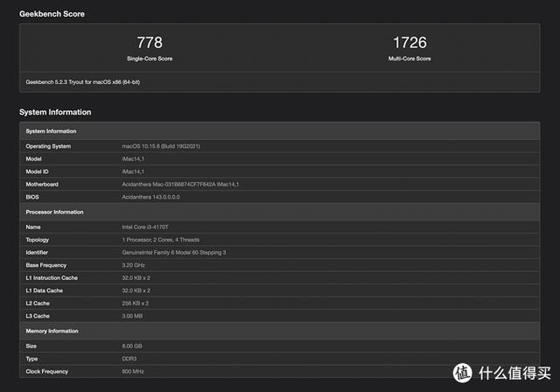This screenshot has height=392, width=560.
Task: Select the L1 Data Cache 32.0 KB x 2 value
Action: pyautogui.click(x=136, y=290)
